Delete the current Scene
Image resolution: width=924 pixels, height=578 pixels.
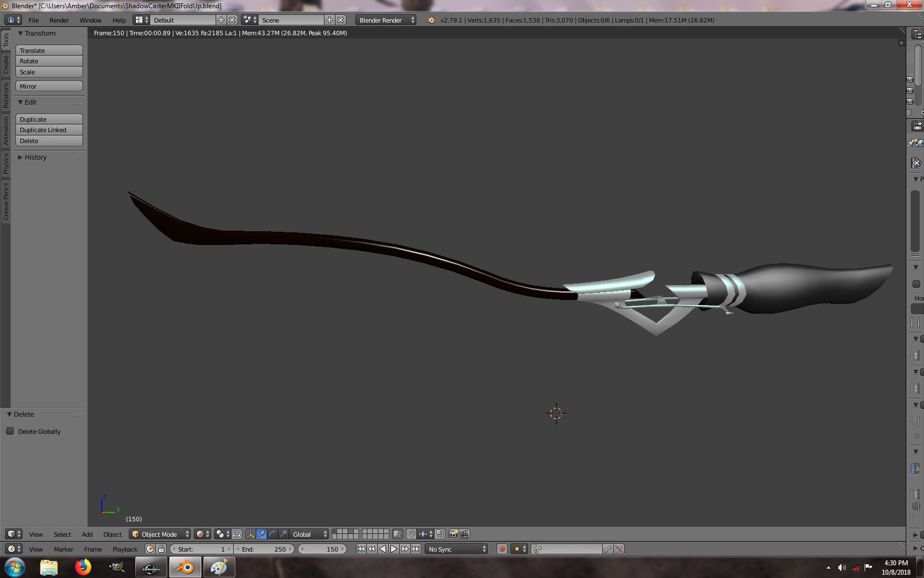pyautogui.click(x=341, y=20)
